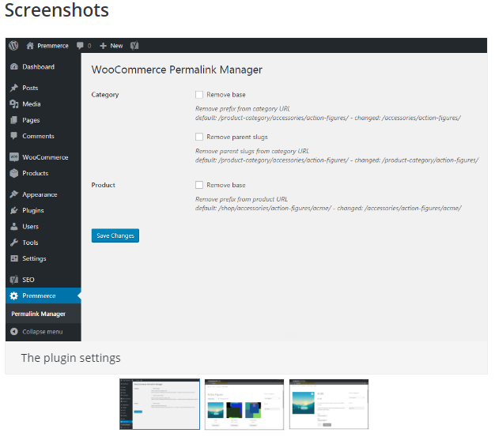Click the Plugins plug icon
495x448 pixels.
tap(14, 210)
